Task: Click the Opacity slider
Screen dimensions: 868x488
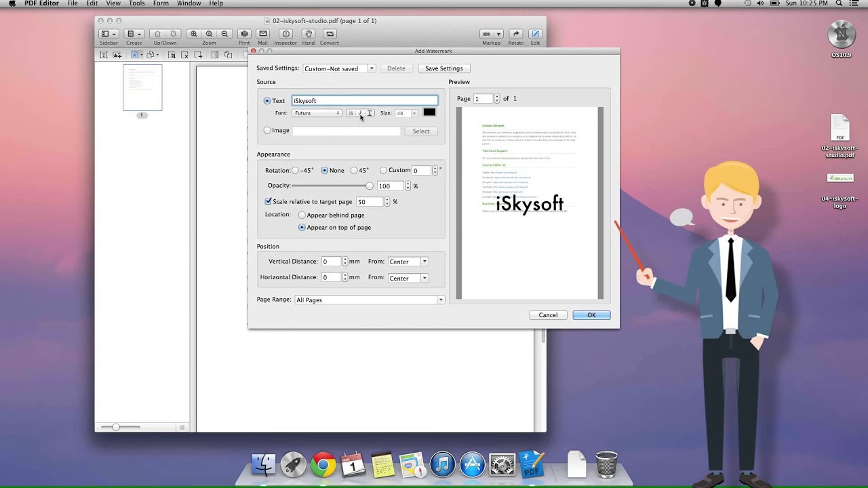Action: click(332, 186)
